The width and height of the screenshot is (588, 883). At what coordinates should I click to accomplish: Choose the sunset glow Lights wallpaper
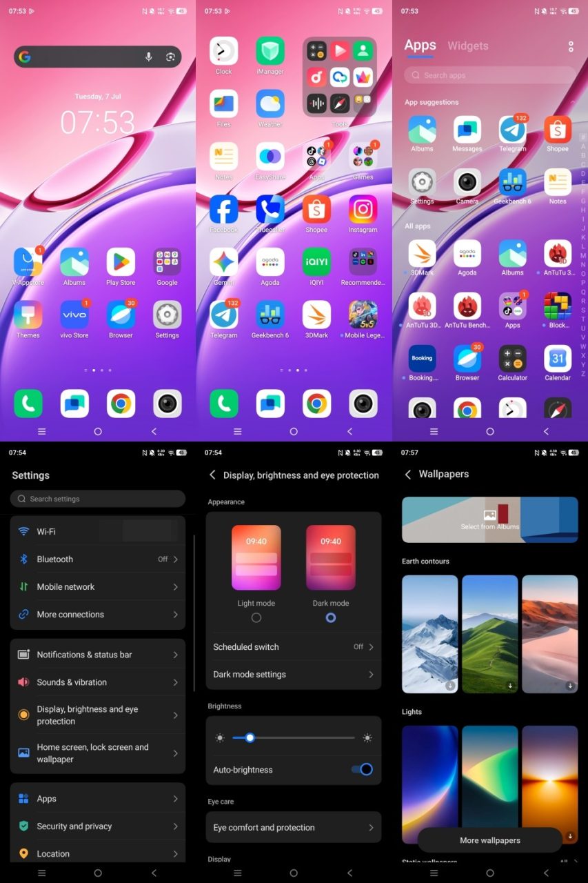[550, 784]
